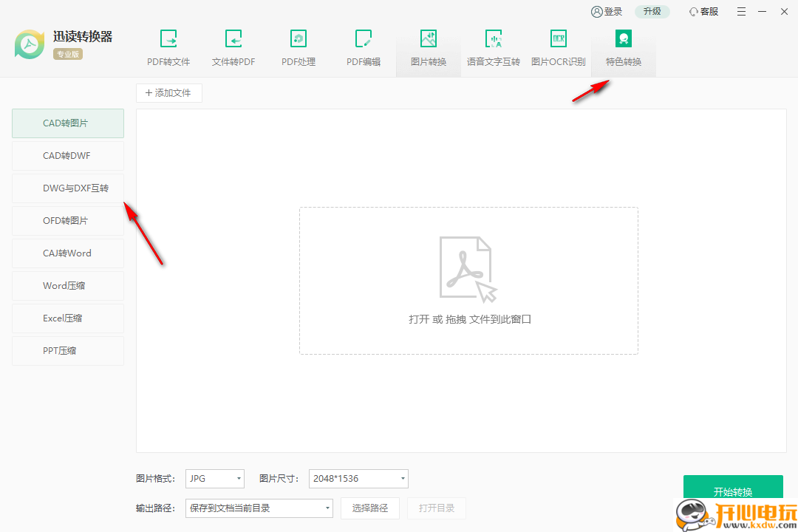Expand the 图片尺寸 size dropdown
Viewport: 798px width, 532px height.
358,478
